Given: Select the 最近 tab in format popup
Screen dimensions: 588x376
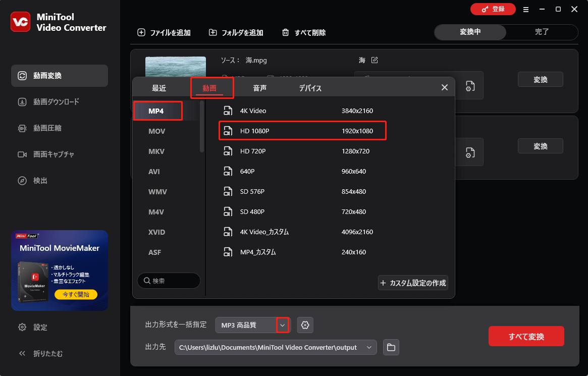Looking at the screenshot, I should [159, 88].
